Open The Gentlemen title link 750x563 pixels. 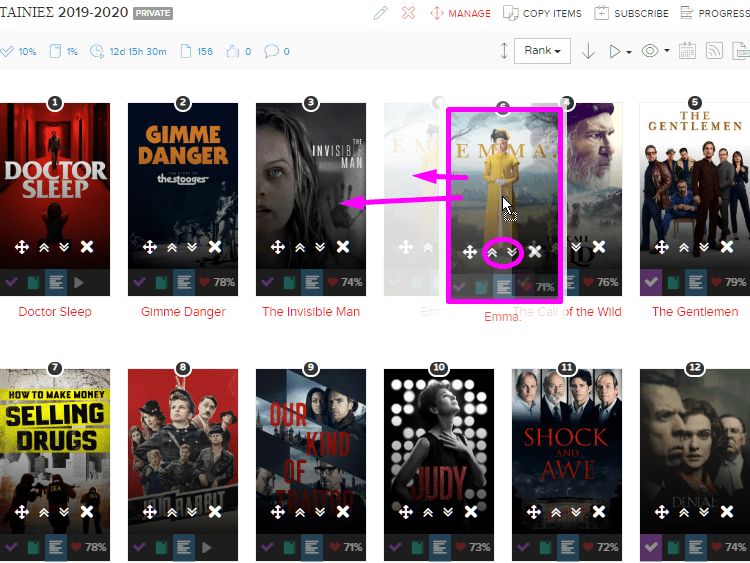pos(695,311)
